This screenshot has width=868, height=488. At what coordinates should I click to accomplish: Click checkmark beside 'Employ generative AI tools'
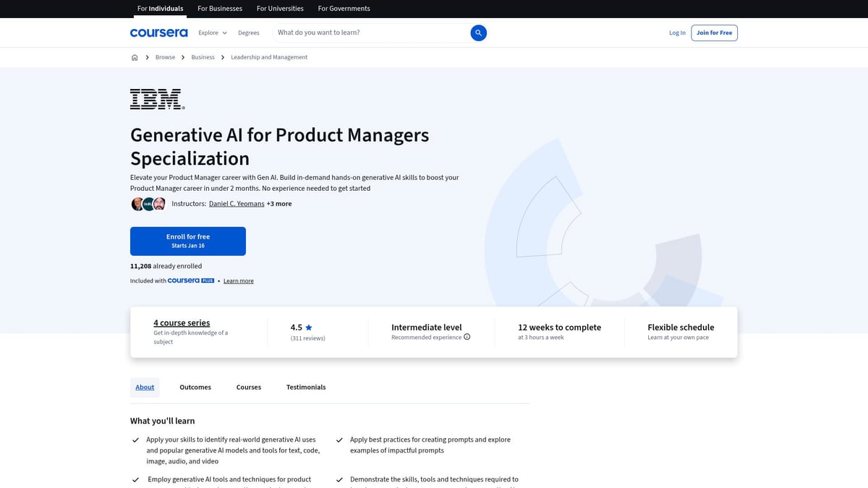tap(135, 479)
